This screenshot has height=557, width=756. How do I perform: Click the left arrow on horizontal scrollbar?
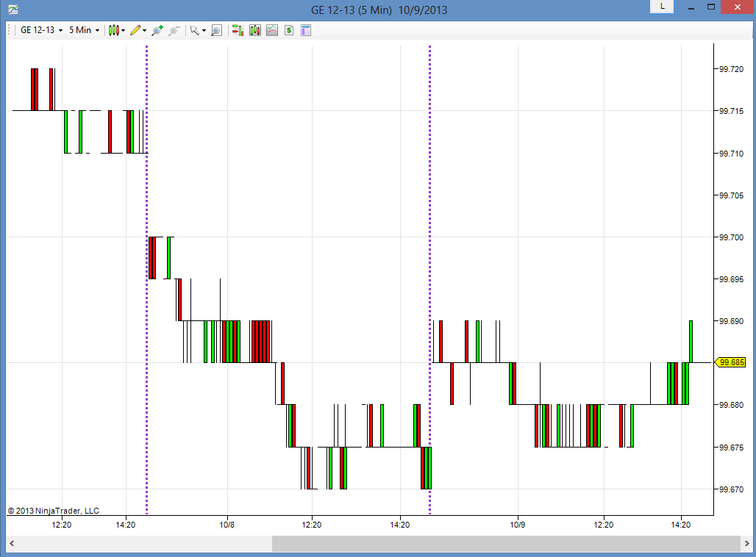12,544
